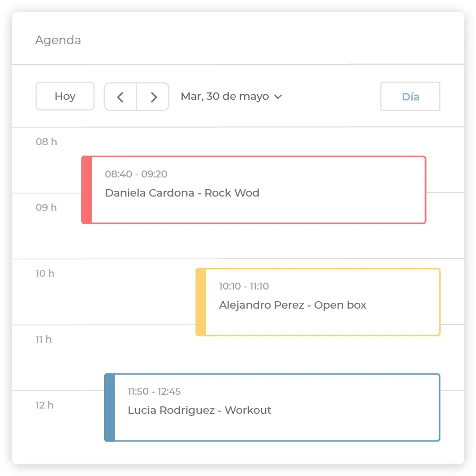Open the Día view selector
Image resolution: width=476 pixels, height=476 pixels.
coord(410,97)
